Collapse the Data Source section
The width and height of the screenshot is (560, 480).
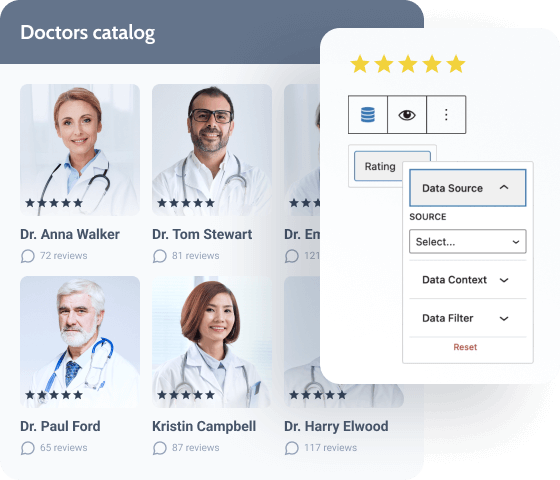pos(468,188)
